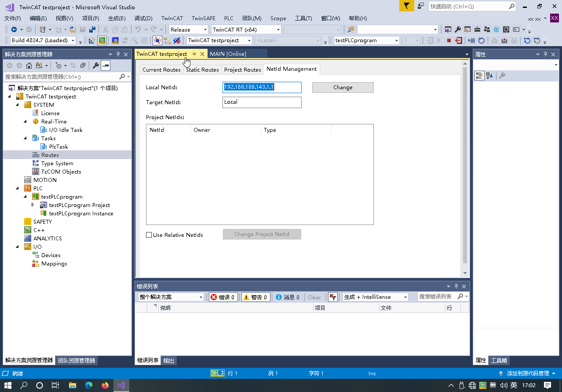This screenshot has height=392, width=562.
Task: Click the Local NetId input field
Action: (x=262, y=87)
